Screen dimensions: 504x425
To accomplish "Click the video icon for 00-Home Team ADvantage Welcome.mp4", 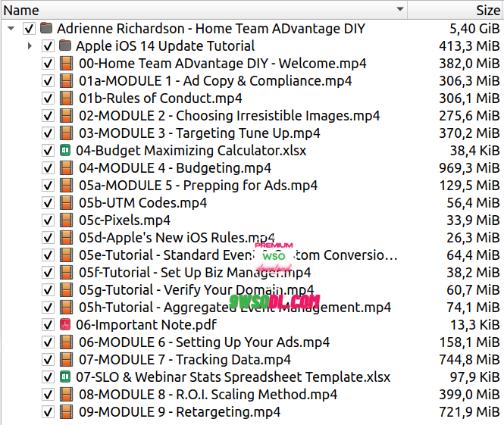I will click(66, 64).
